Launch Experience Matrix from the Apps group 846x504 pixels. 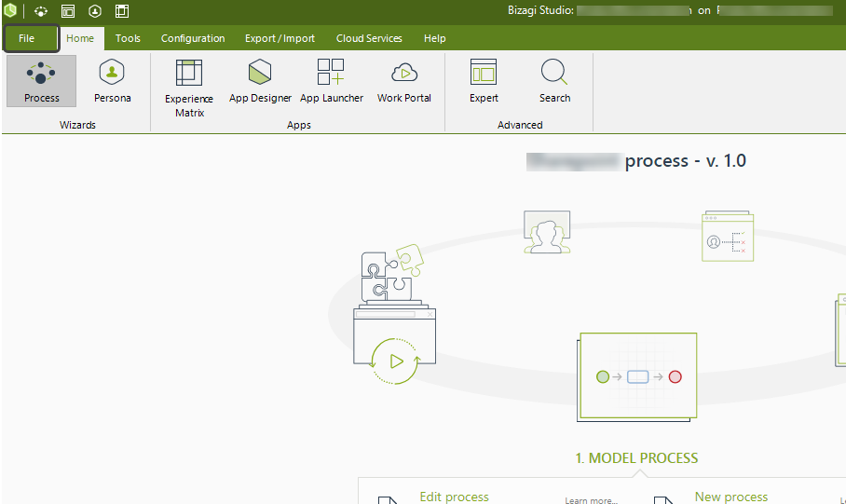click(x=189, y=88)
